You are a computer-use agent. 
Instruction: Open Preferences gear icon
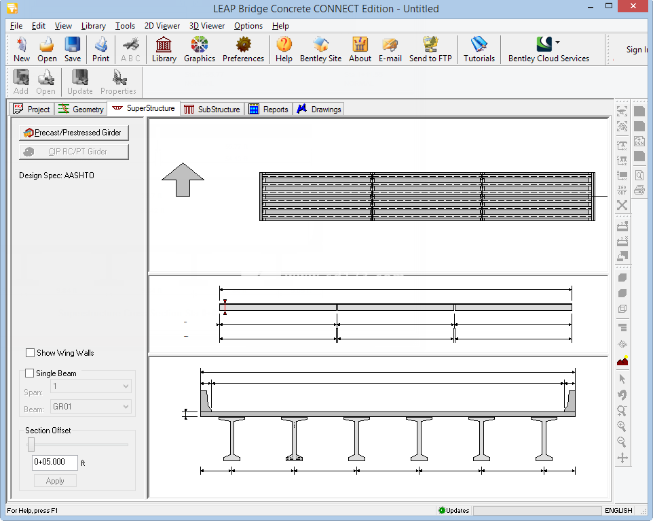(x=243, y=49)
